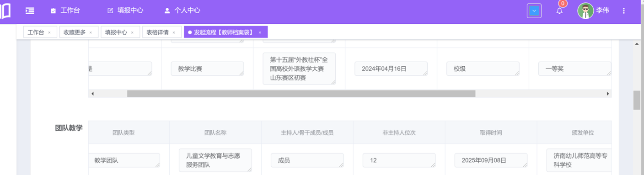This screenshot has width=644, height=175.
Task: Click the 非主持人位次 column header
Action: 399,133
